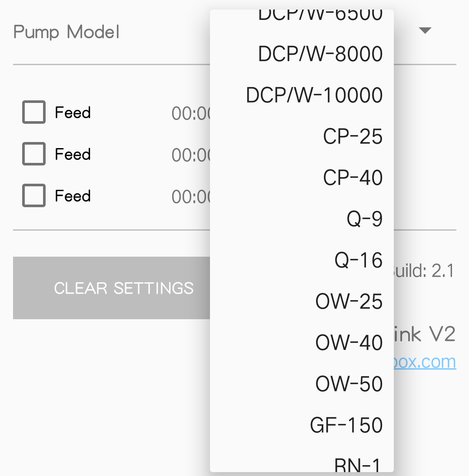Select DCP/W-8000 from the list
The image size is (469, 476).
click(302, 54)
